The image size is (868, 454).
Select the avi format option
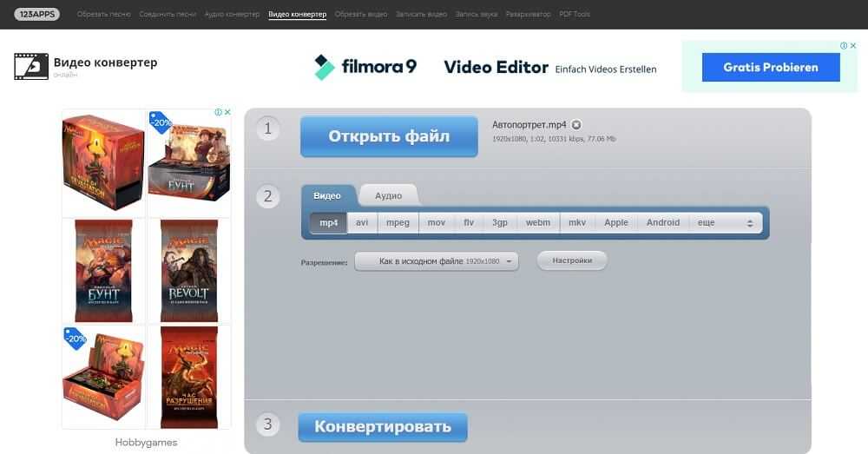click(x=362, y=223)
